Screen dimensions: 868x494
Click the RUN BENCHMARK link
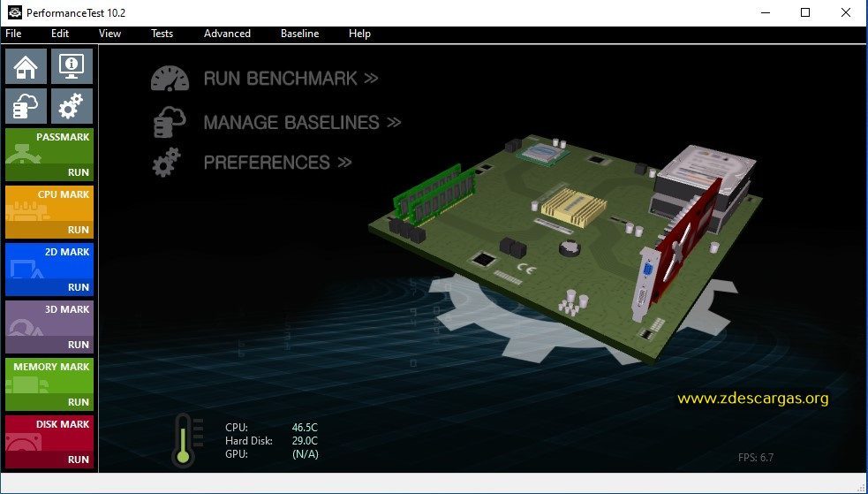click(291, 79)
